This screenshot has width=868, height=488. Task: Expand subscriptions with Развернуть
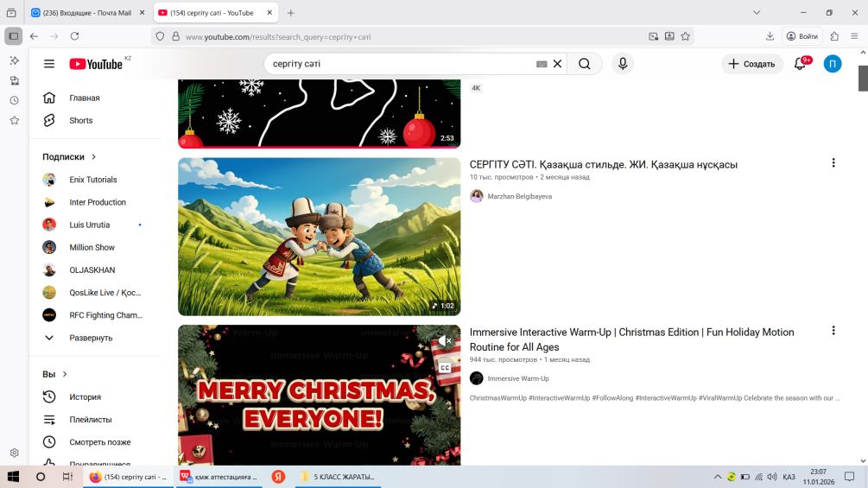point(94,338)
